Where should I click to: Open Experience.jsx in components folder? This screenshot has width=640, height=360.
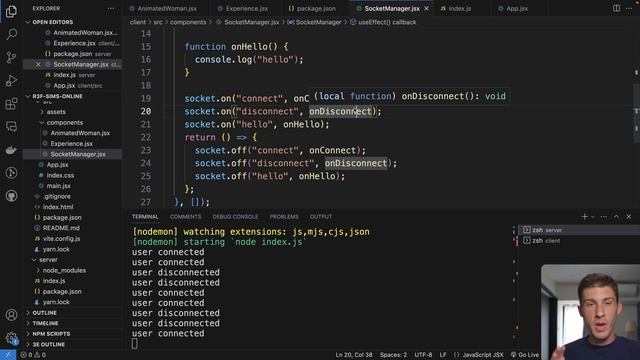[x=71, y=144]
